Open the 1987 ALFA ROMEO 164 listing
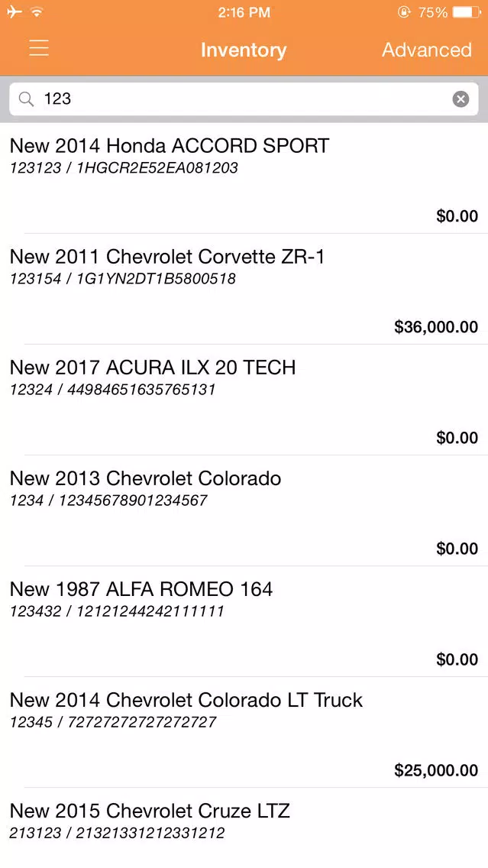Image resolution: width=488 pixels, height=868 pixels. [x=244, y=621]
